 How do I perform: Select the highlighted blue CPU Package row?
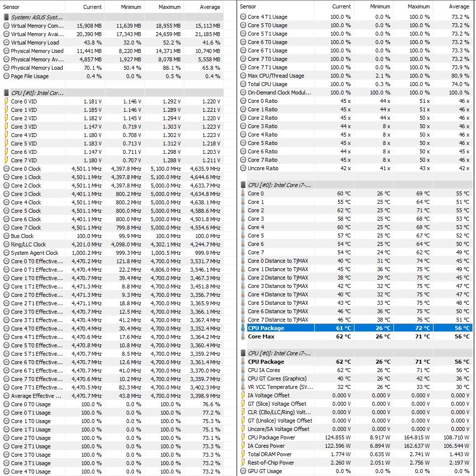(355, 328)
